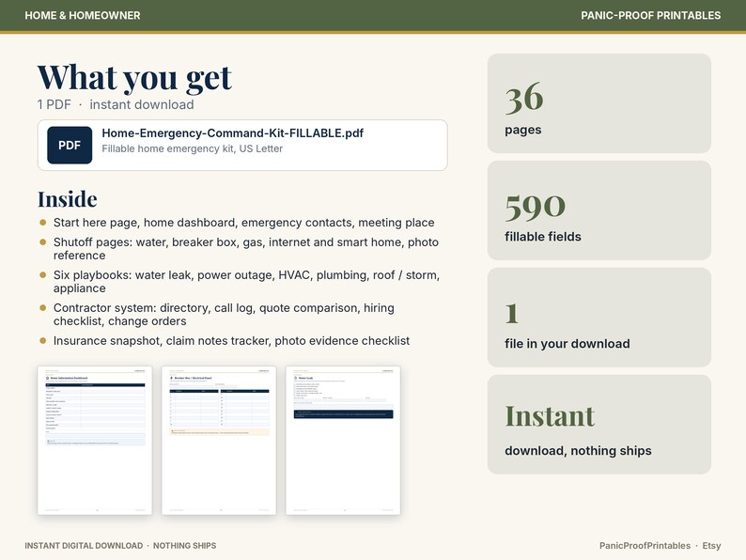Click the '36 pages' stat card
This screenshot has width=746, height=560.
599,103
